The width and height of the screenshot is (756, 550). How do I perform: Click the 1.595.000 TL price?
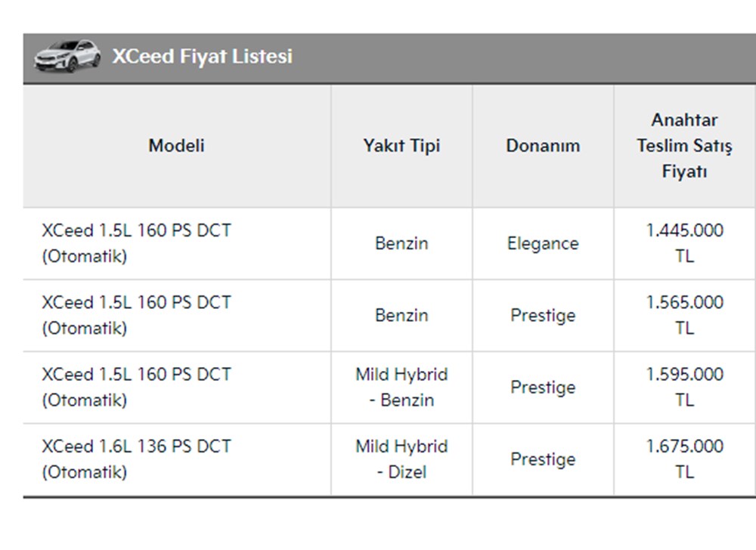[x=684, y=387]
